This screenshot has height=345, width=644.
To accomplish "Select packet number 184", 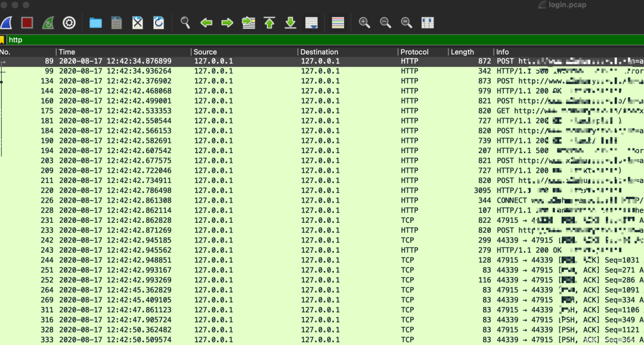I will [x=322, y=131].
